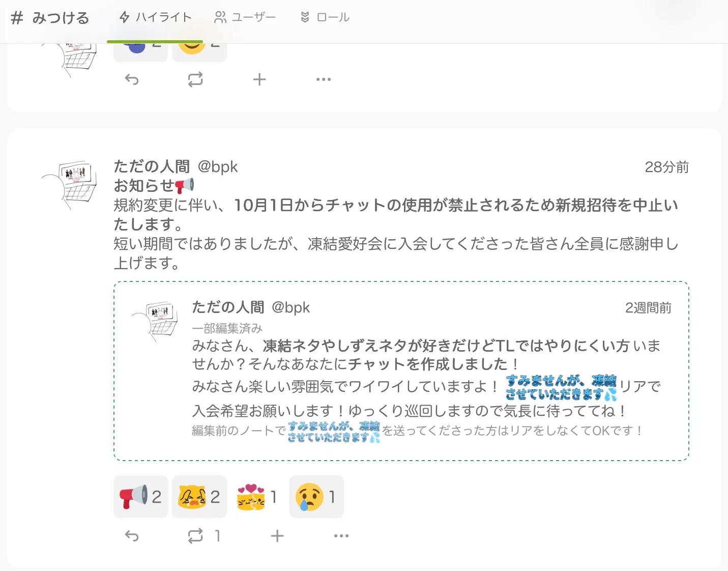Switch to the ハイライト tab

click(x=155, y=17)
